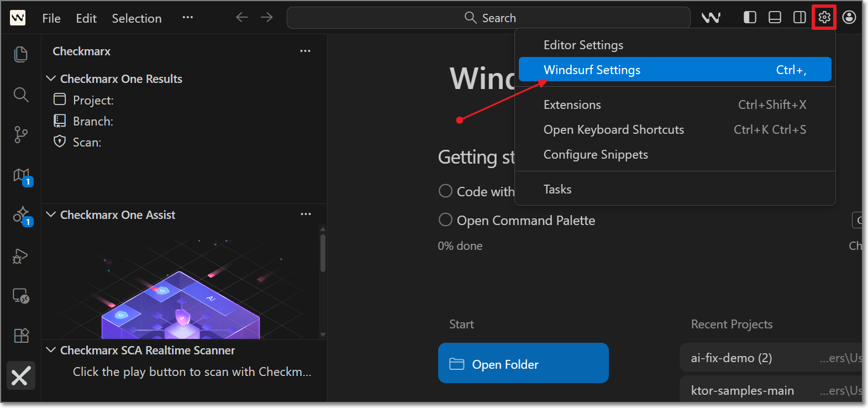Open the File menu
868x408 pixels.
point(51,18)
